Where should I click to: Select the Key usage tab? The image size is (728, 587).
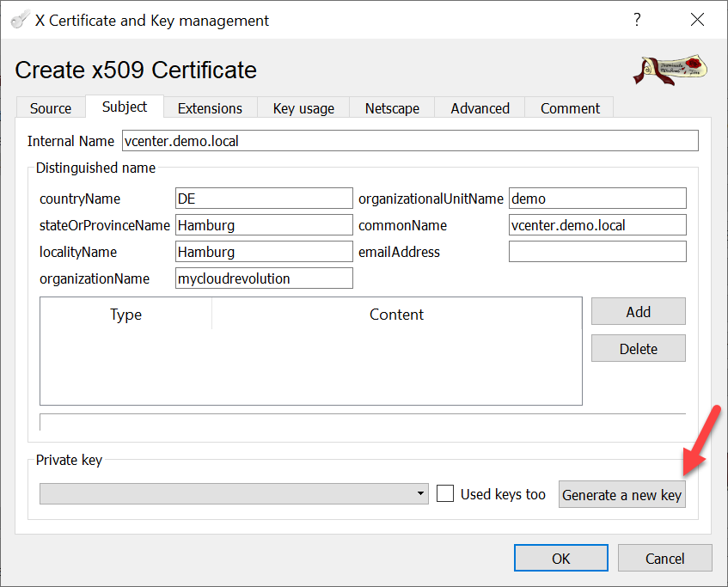[303, 108]
